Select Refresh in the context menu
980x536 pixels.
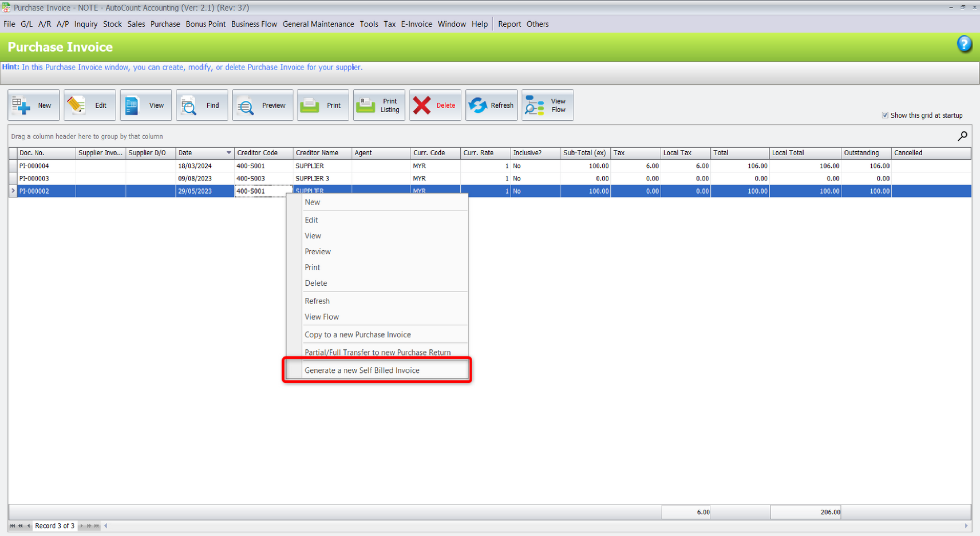click(377, 301)
